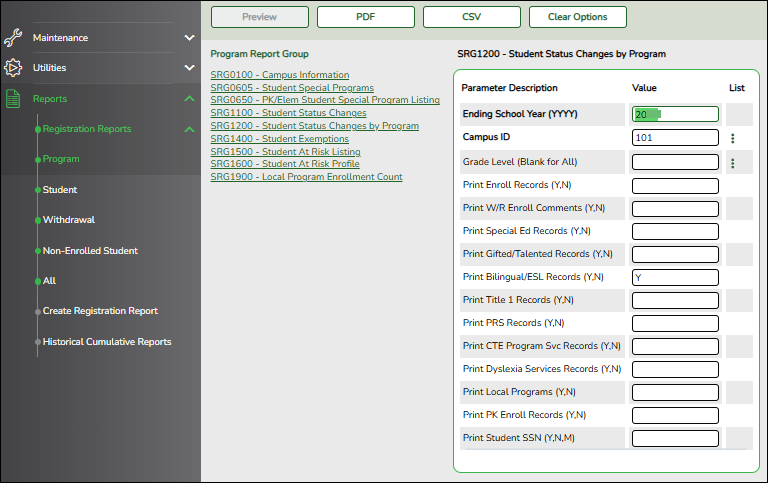The image size is (768, 483).
Task: Open SRG0100 Campus Information report link
Action: coord(280,75)
